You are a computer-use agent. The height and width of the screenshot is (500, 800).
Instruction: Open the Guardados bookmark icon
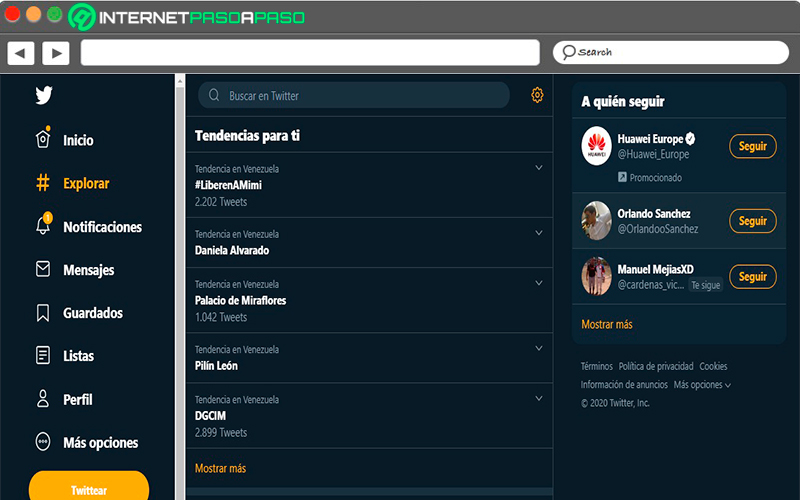pyautogui.click(x=43, y=313)
